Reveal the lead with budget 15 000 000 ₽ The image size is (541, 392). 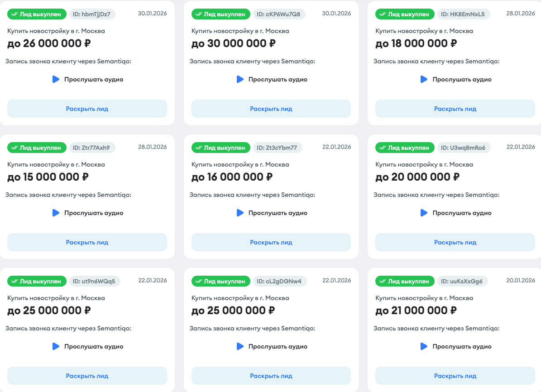(87, 242)
